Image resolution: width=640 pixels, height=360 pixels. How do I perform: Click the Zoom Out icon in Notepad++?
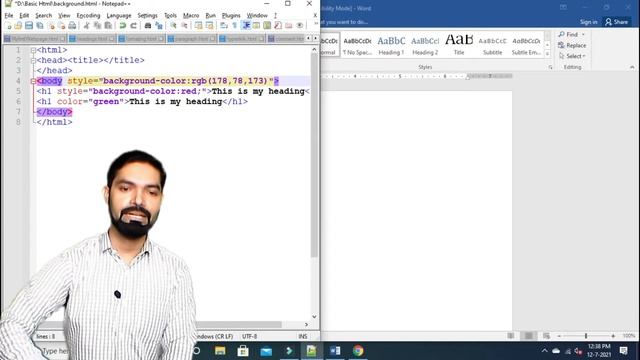(184, 26)
